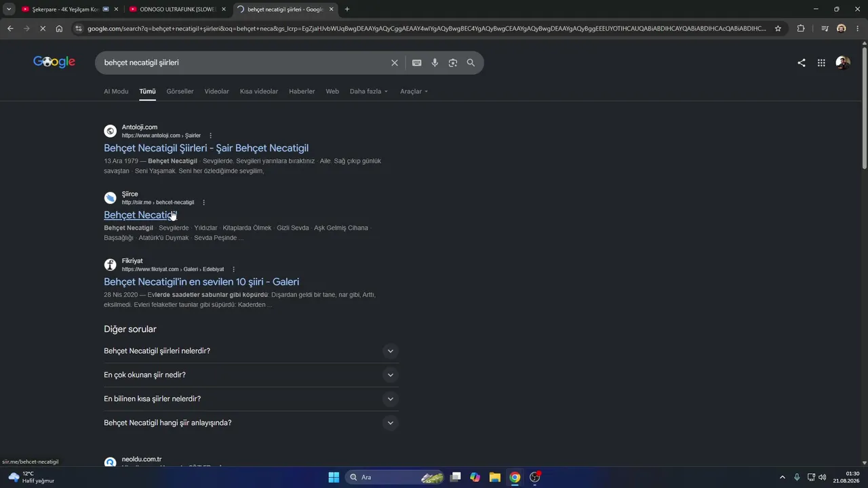Open a new tab with the plus button
The height and width of the screenshot is (488, 868).
[347, 9]
